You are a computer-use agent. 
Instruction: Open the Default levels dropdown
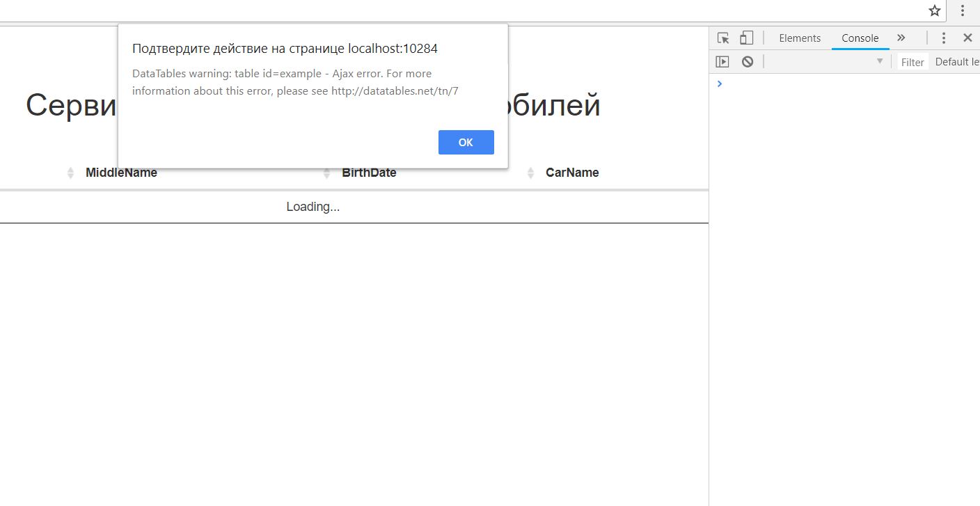point(957,62)
